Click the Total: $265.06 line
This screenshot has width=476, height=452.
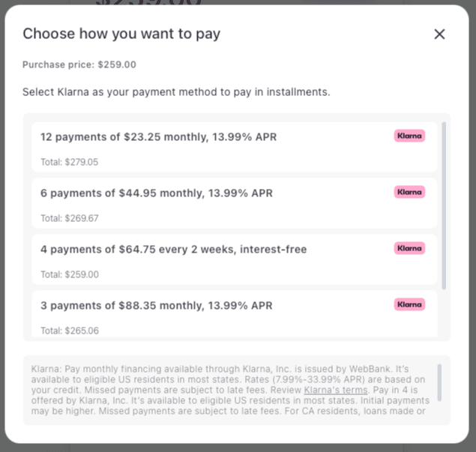70,331
